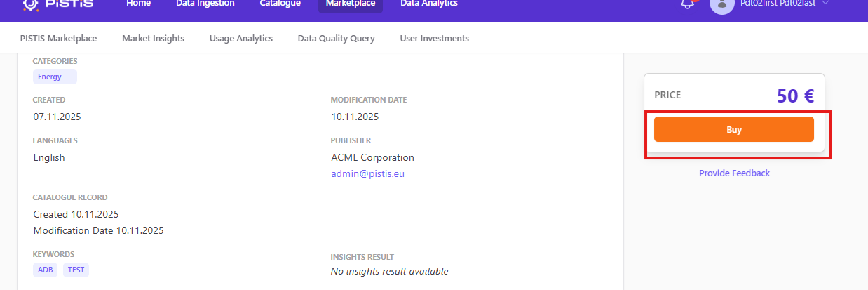Click the ADB keyword tag
The height and width of the screenshot is (290, 868).
(x=46, y=270)
